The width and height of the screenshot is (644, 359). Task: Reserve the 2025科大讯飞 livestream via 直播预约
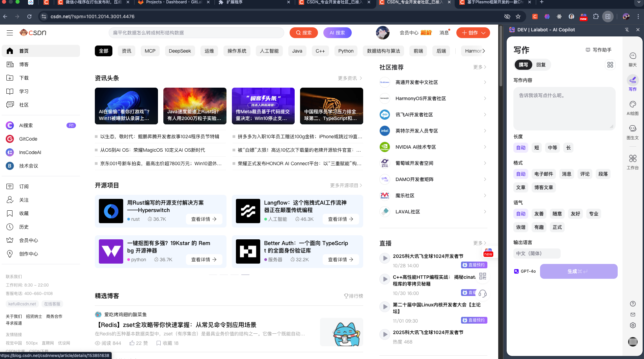[x=474, y=265]
